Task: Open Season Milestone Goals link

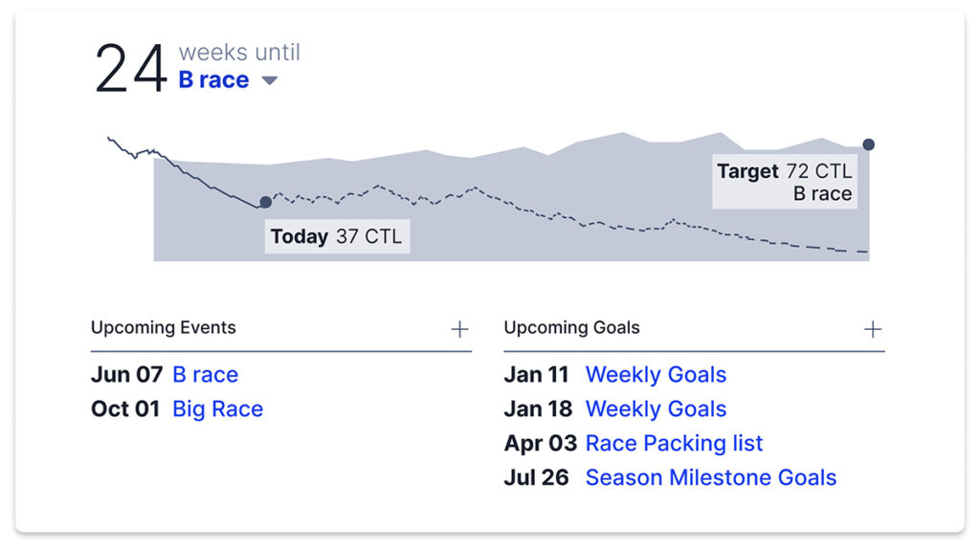Action: pyautogui.click(x=710, y=478)
